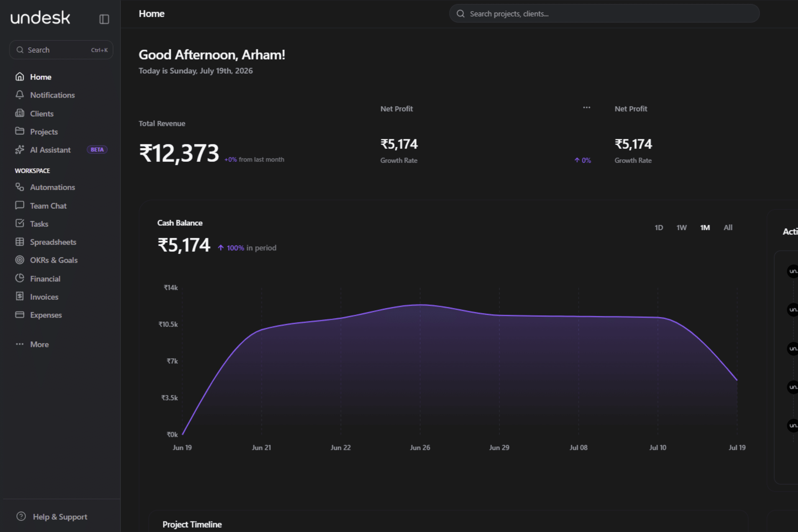
Task: Focus the sidebar Search field
Action: 61,50
